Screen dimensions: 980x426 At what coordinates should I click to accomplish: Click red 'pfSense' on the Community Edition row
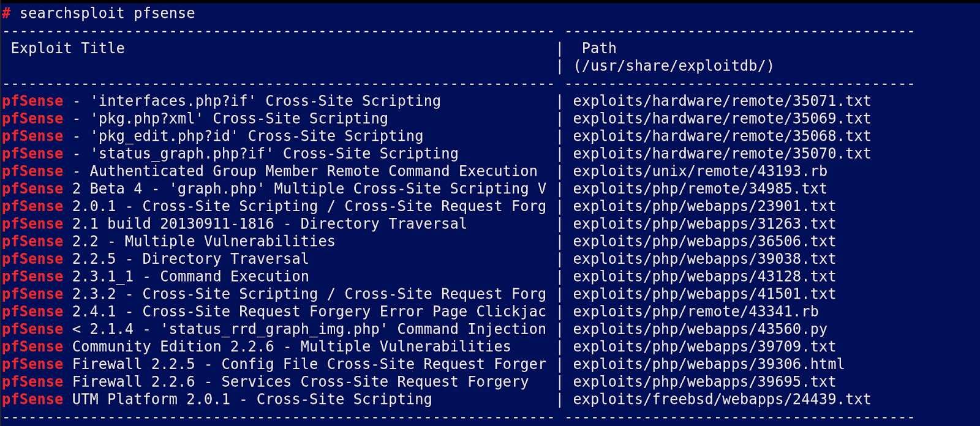pyautogui.click(x=32, y=347)
